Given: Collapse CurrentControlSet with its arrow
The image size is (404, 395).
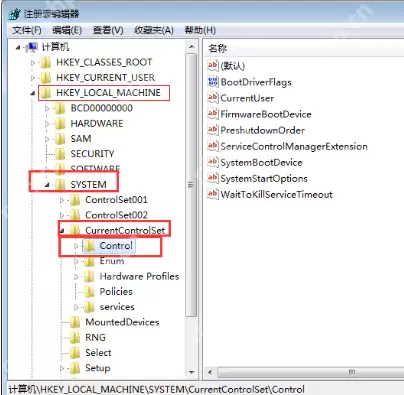Looking at the screenshot, I should click(x=62, y=230).
